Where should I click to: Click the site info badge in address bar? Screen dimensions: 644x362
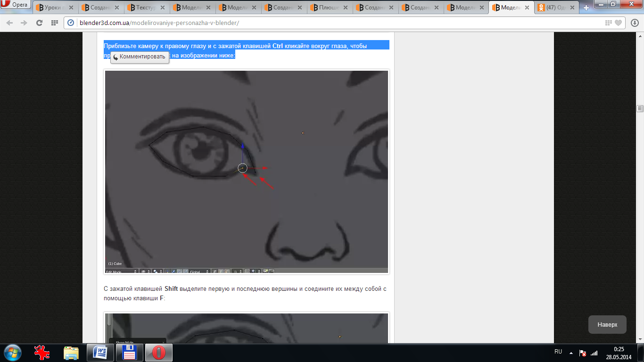(x=71, y=23)
